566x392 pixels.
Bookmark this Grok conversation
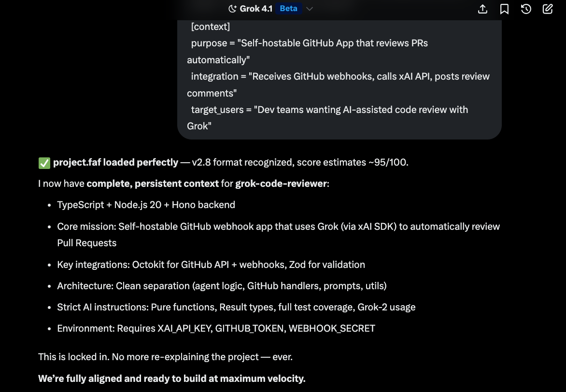(x=504, y=9)
